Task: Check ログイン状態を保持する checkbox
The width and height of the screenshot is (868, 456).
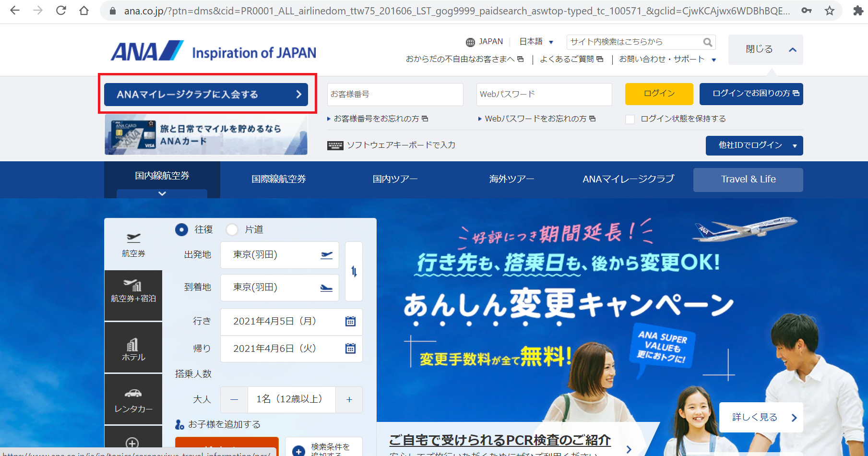Action: click(x=630, y=119)
